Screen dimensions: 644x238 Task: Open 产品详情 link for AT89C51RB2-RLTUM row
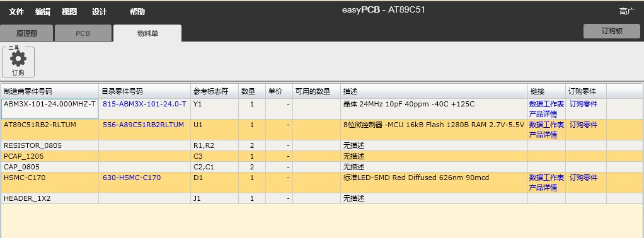point(543,135)
